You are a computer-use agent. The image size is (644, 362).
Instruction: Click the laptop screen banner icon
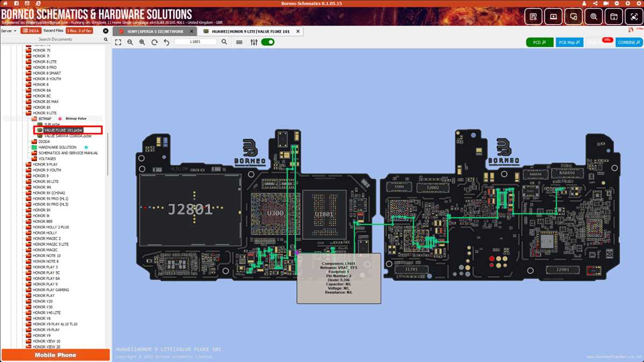(553, 17)
